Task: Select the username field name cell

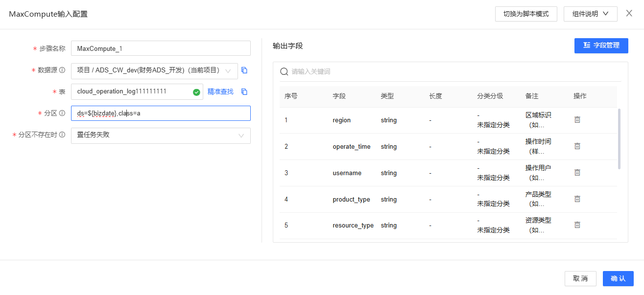Action: pyautogui.click(x=347, y=173)
